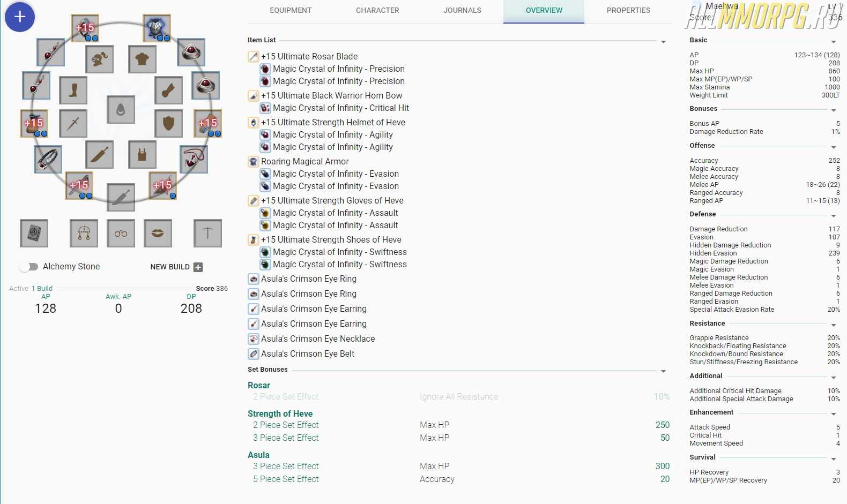
Task: Select the empty awakening blade slot
Action: 121,198
